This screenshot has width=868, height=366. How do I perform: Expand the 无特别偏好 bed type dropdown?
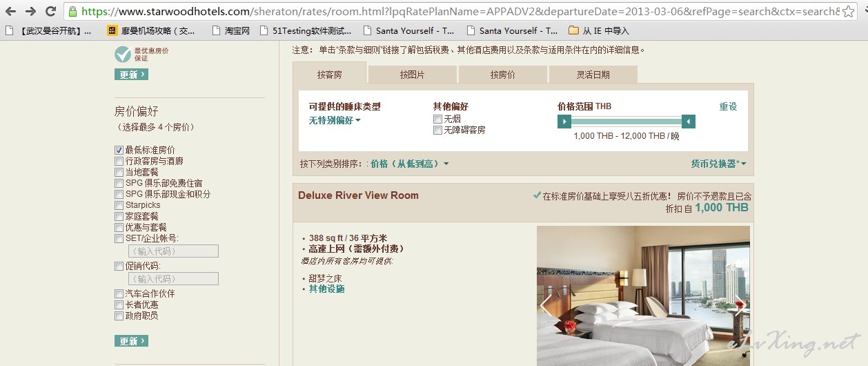pyautogui.click(x=335, y=120)
